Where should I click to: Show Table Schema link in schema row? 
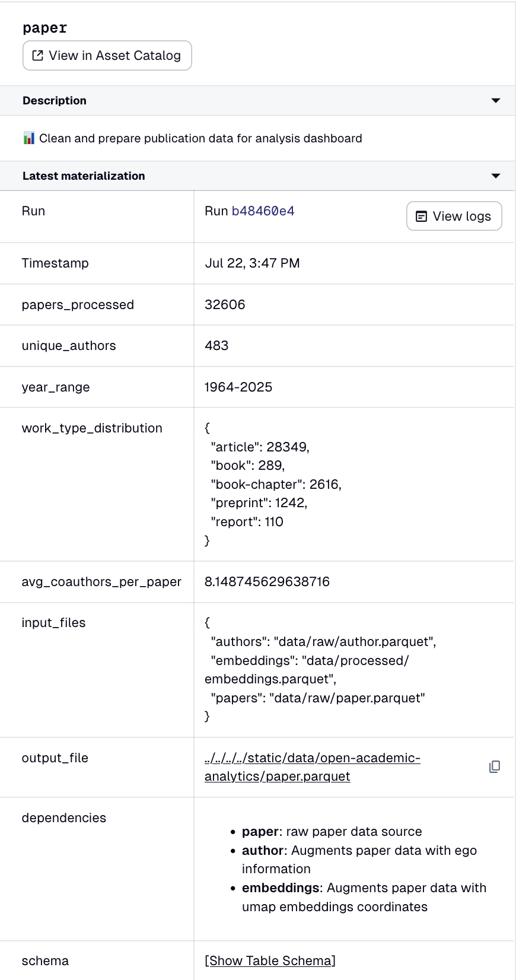coord(270,961)
